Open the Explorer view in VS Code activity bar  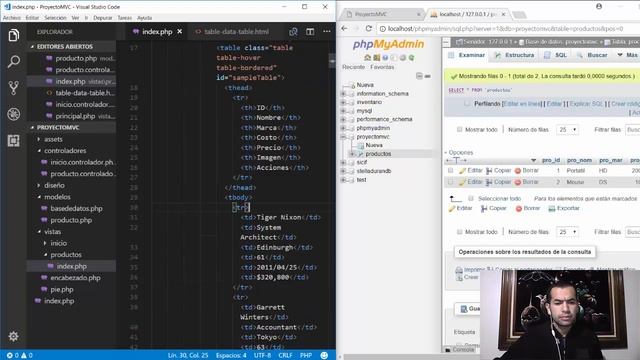pos(13,36)
